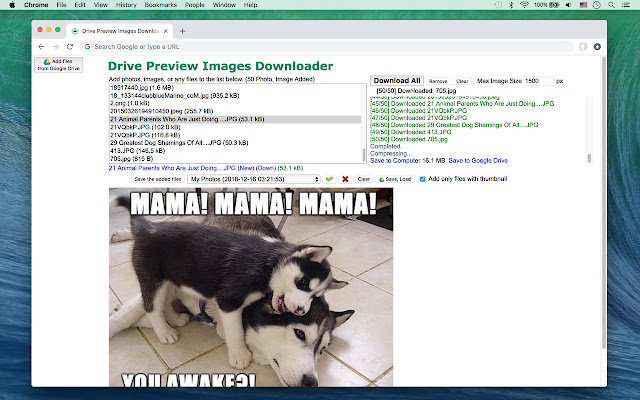The height and width of the screenshot is (400, 640).
Task: Select 705.jpg in the file list
Action: pyautogui.click(x=236, y=159)
